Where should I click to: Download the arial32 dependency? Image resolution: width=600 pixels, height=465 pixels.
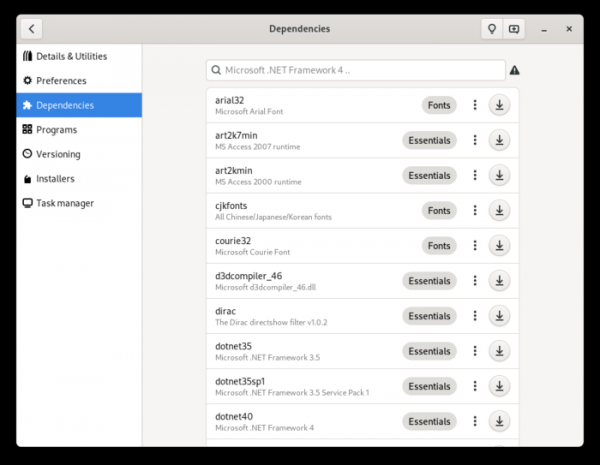[x=499, y=105]
